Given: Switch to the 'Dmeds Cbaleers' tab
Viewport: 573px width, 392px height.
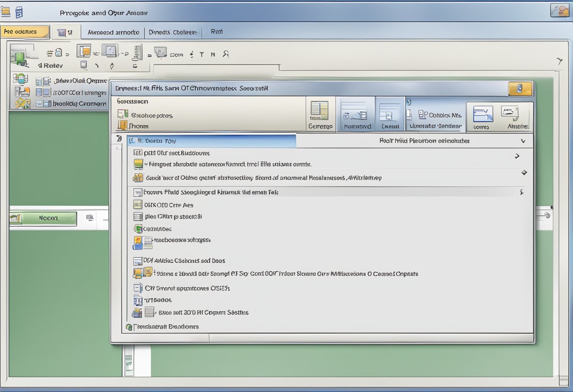Looking at the screenshot, I should (172, 32).
